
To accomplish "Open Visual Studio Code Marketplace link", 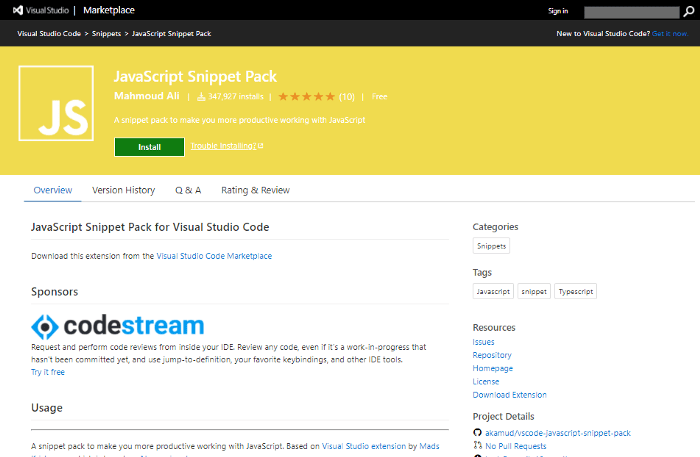I will 214,256.
